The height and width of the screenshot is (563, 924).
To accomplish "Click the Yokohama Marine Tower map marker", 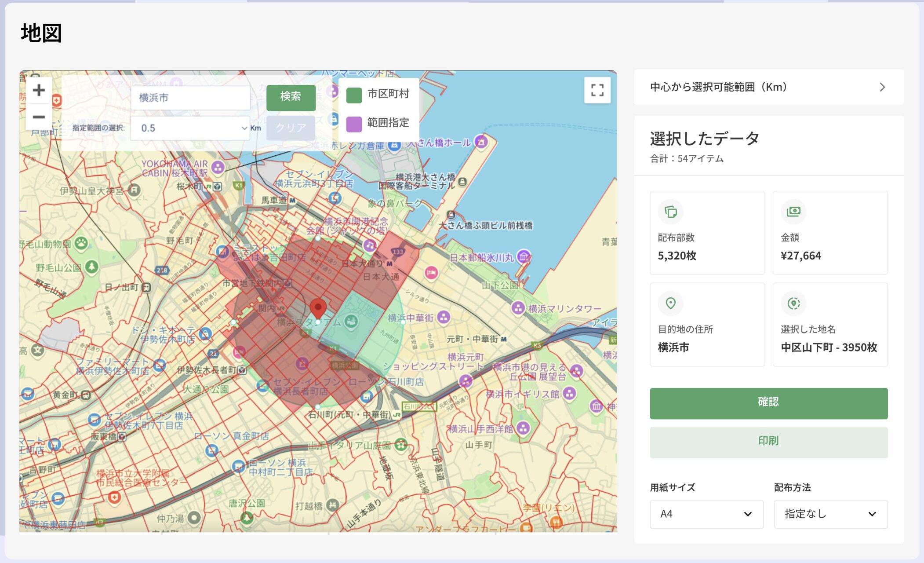I will tap(518, 307).
